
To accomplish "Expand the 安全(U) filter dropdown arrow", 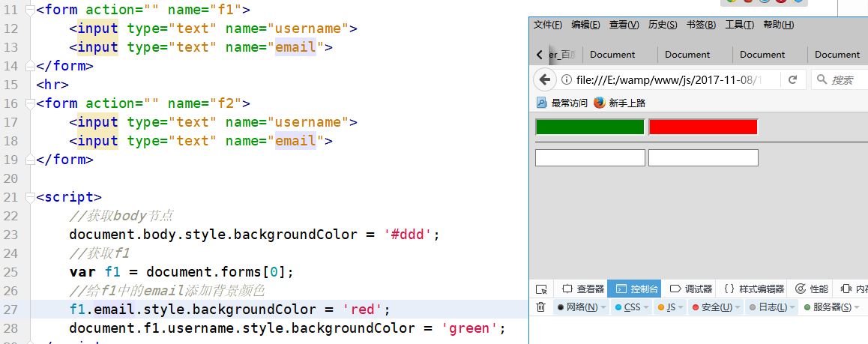I will 738,307.
